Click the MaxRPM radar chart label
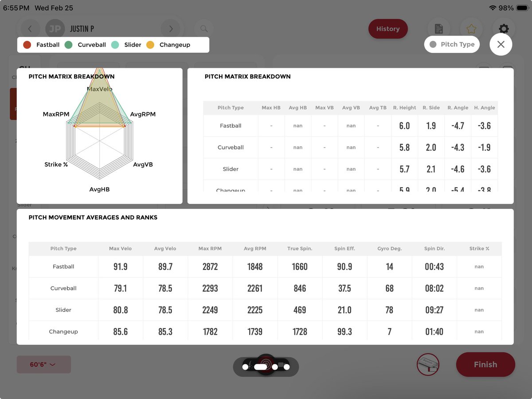 click(x=56, y=114)
